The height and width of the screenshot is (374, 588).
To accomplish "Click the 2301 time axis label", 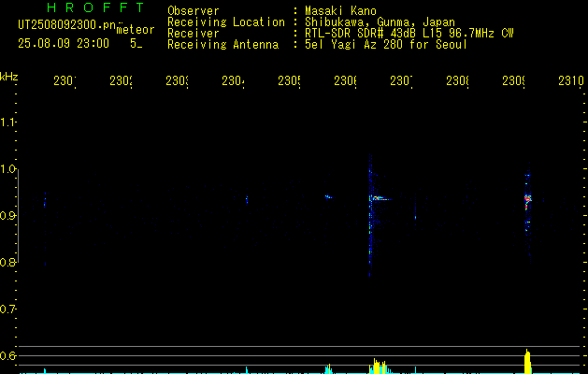I will click(65, 80).
